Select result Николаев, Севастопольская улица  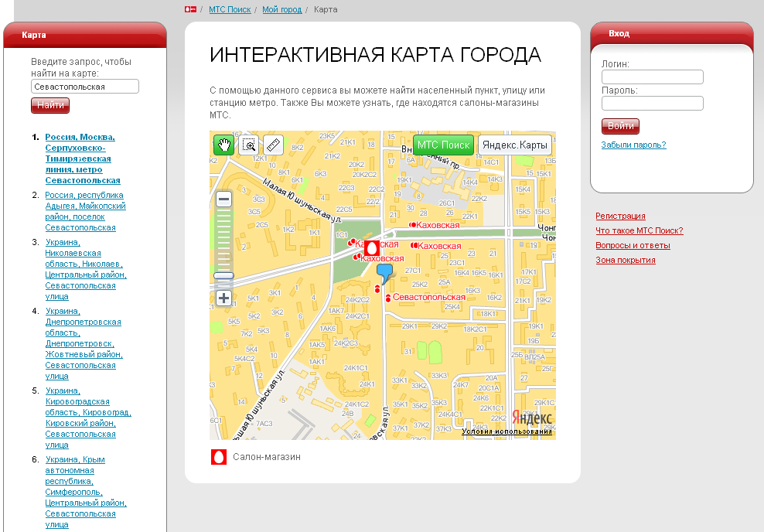tap(86, 269)
